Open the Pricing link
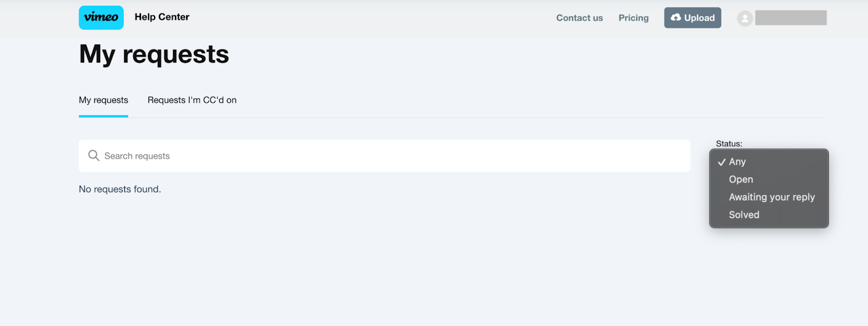The height and width of the screenshot is (326, 868). [634, 18]
